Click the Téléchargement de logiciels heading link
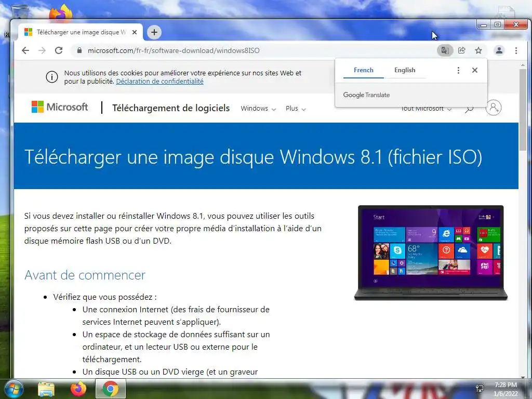The width and height of the screenshot is (532, 399). coord(171,108)
